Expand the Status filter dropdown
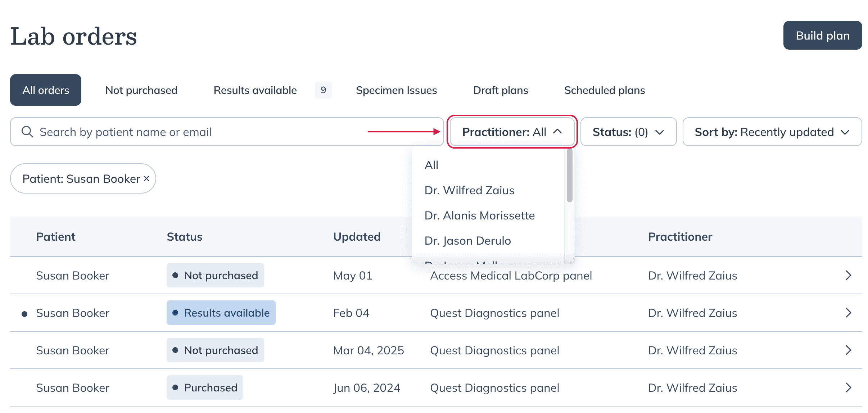This screenshot has width=868, height=413. [628, 132]
